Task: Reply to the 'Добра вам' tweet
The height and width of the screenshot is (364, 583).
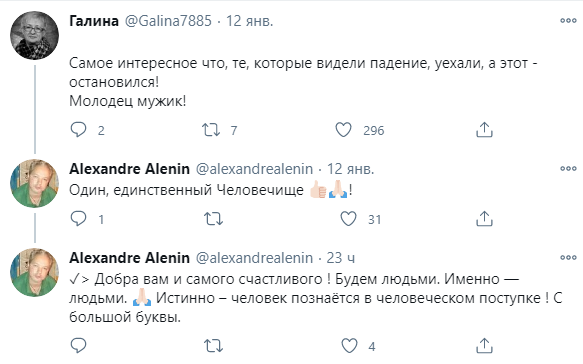Action: point(78,345)
